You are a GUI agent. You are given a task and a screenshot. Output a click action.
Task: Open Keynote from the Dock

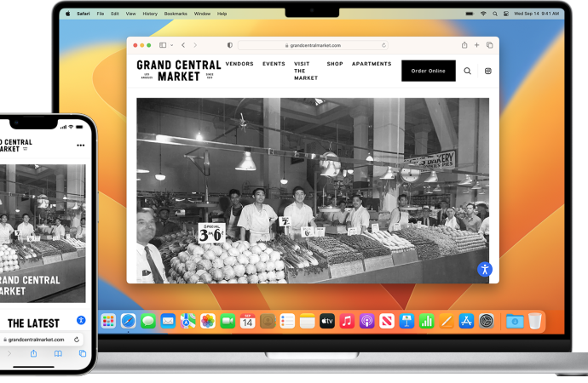coord(406,321)
